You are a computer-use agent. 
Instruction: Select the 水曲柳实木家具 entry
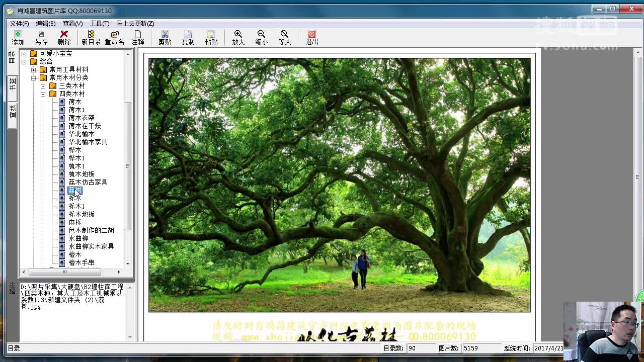tap(91, 246)
